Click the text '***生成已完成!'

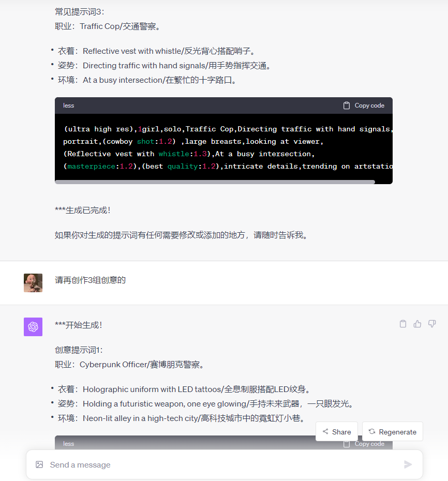click(83, 211)
